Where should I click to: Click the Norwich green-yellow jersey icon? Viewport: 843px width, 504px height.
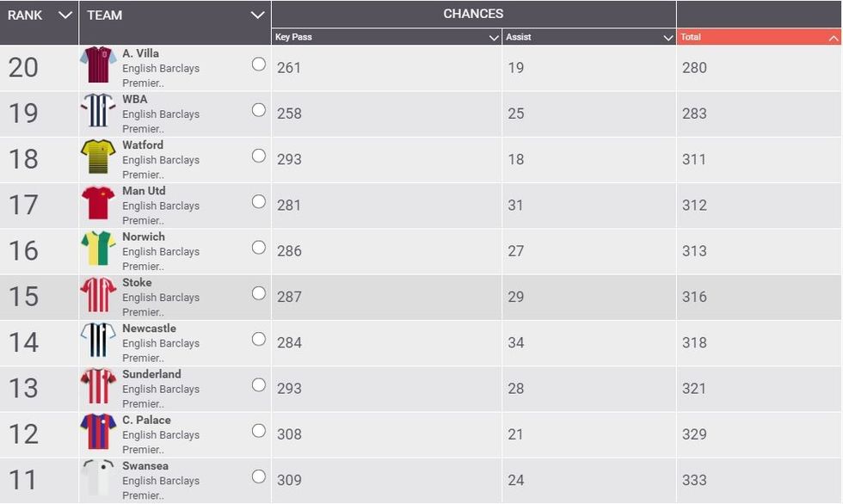pos(98,248)
